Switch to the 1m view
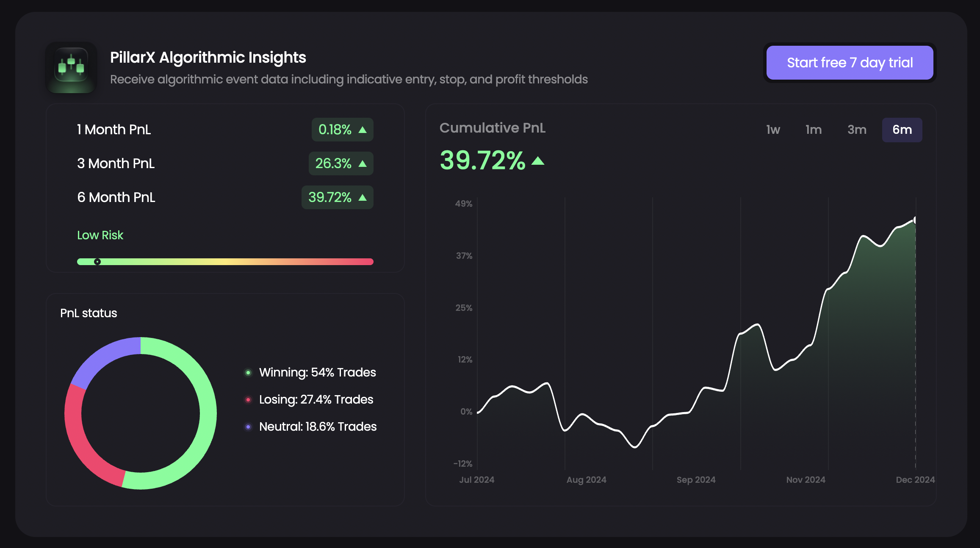 [814, 130]
